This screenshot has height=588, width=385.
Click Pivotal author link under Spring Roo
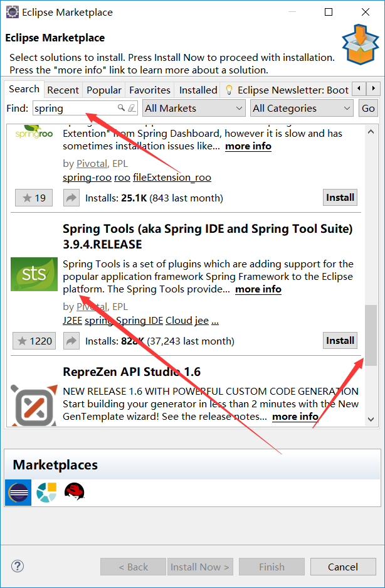pyautogui.click(x=92, y=164)
